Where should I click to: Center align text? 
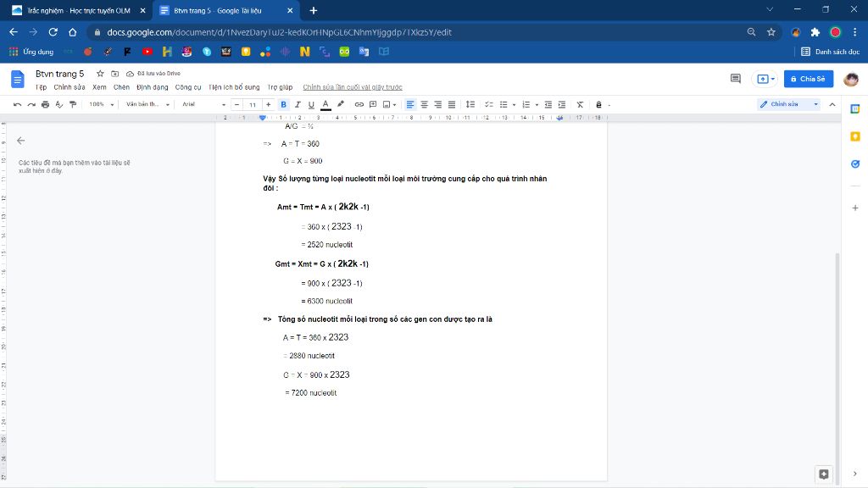pyautogui.click(x=424, y=104)
